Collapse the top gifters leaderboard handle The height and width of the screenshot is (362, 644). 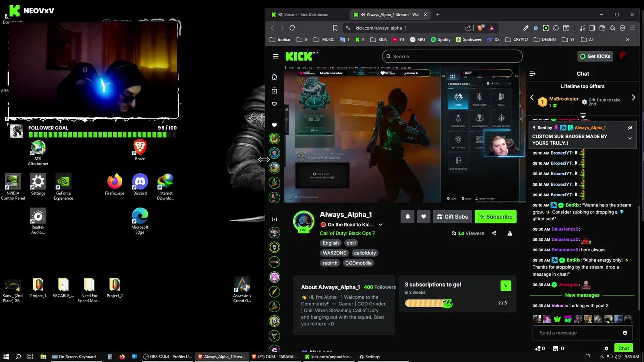click(583, 116)
